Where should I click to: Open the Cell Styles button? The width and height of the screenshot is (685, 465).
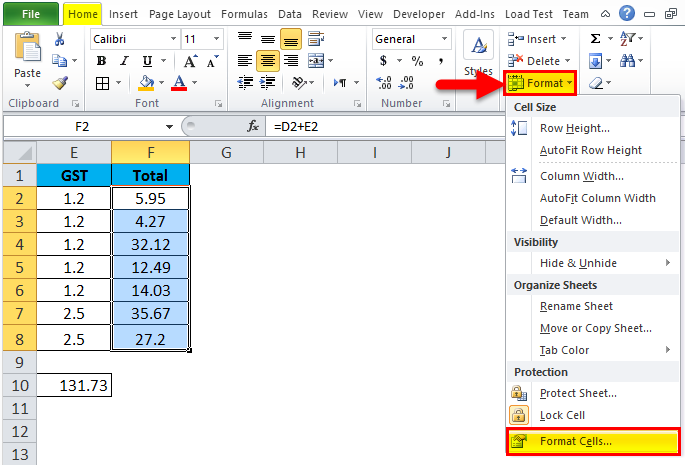pyautogui.click(x=478, y=54)
